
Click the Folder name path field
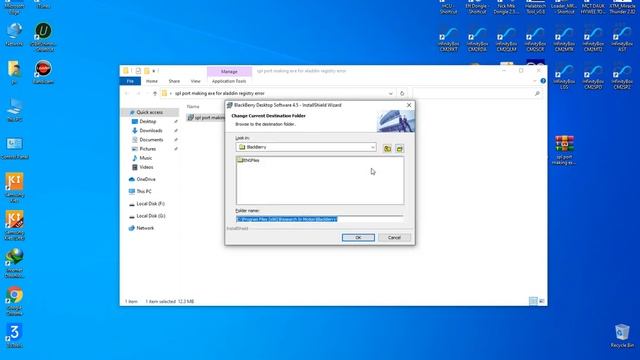tap(320, 219)
